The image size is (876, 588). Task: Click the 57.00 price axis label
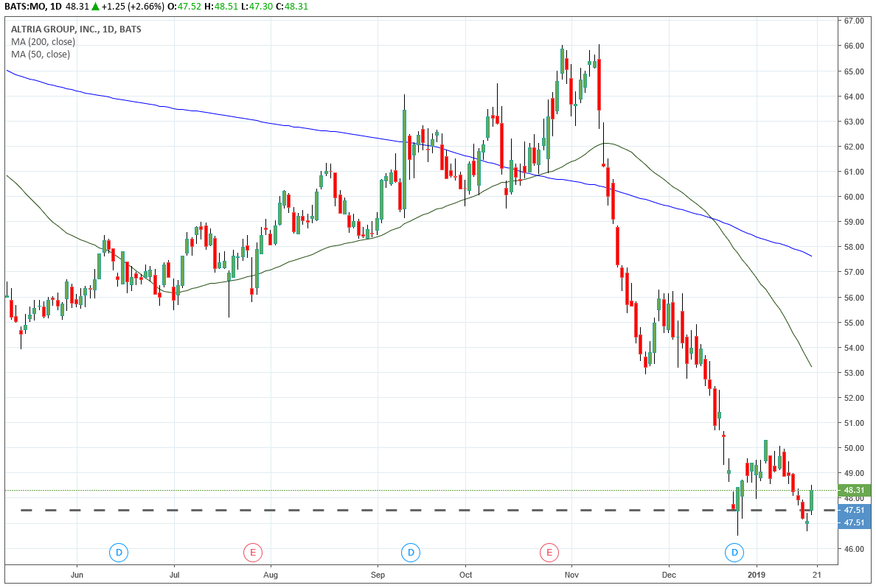point(854,273)
